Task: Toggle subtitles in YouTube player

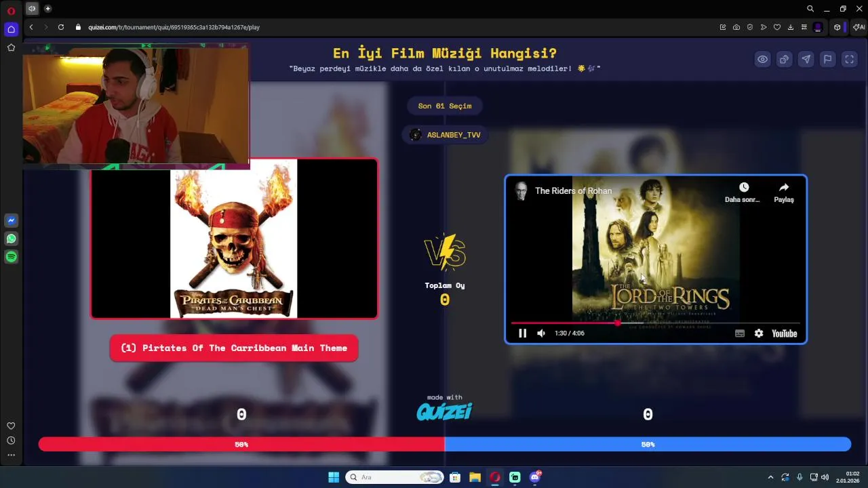Action: coord(740,333)
